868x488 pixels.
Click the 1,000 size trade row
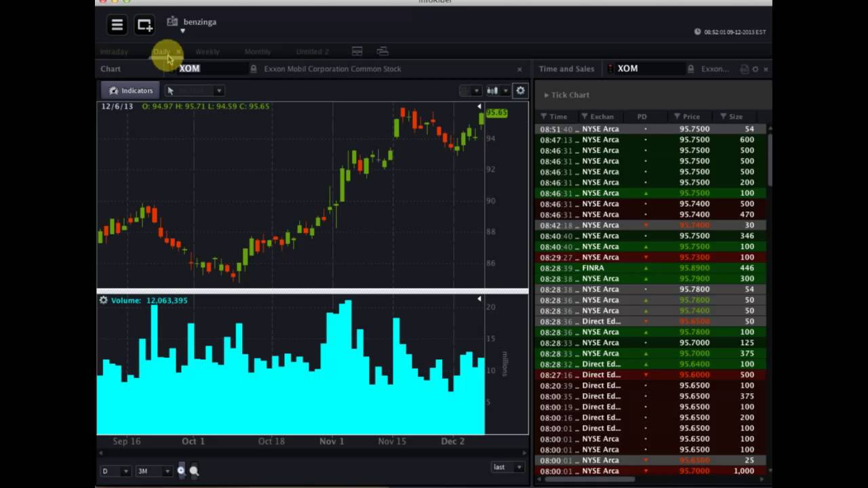point(651,471)
